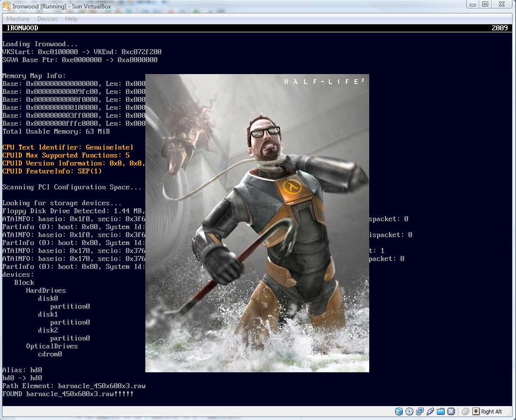Click the virtualization chip status icon
This screenshot has width=516, height=420.
click(451, 412)
